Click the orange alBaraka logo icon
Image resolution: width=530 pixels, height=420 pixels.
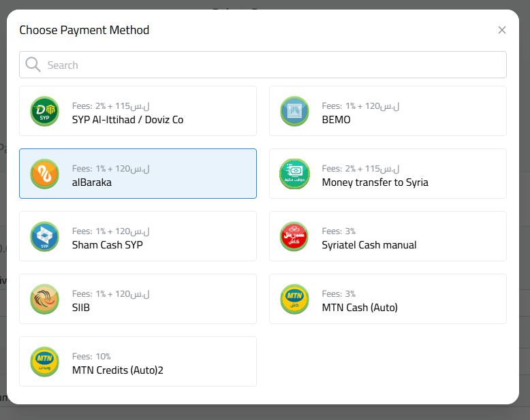(44, 174)
